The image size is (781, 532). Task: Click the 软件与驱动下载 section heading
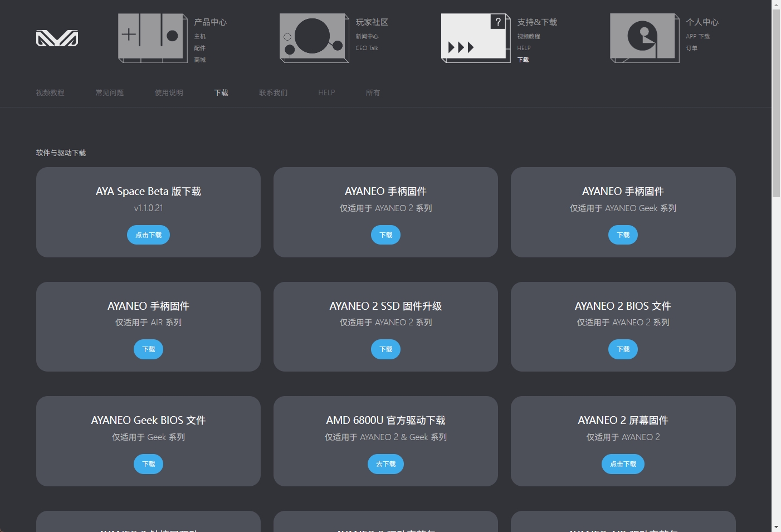pos(61,153)
